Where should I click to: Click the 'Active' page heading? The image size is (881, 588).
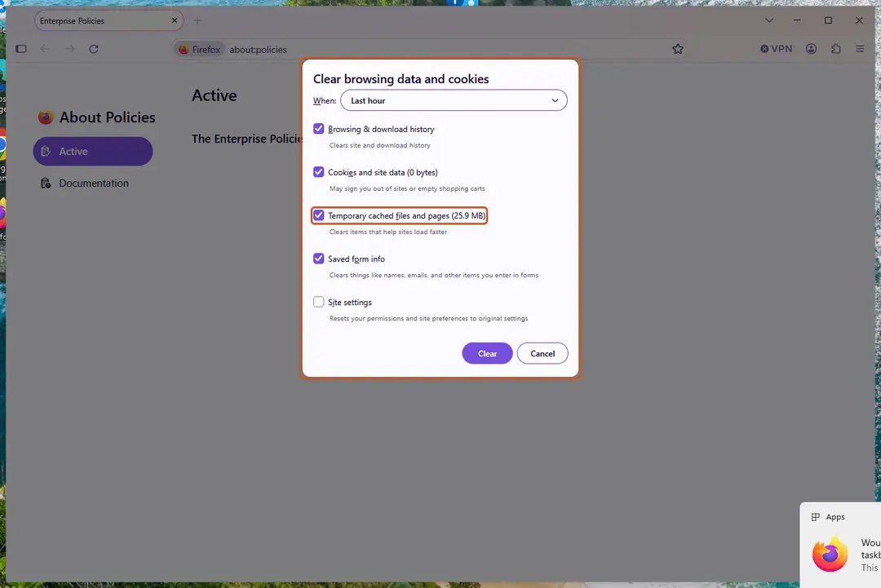[214, 95]
